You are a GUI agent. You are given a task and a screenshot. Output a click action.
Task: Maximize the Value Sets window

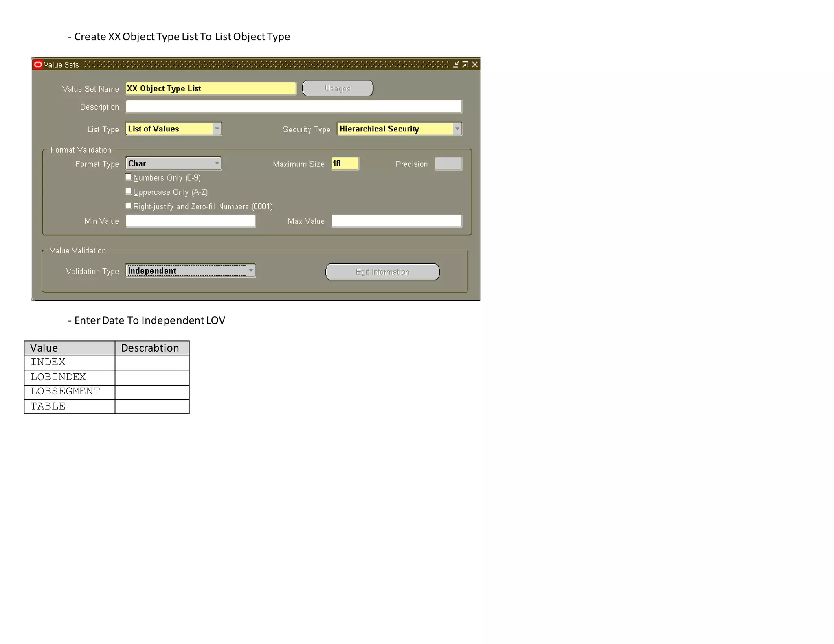point(465,64)
